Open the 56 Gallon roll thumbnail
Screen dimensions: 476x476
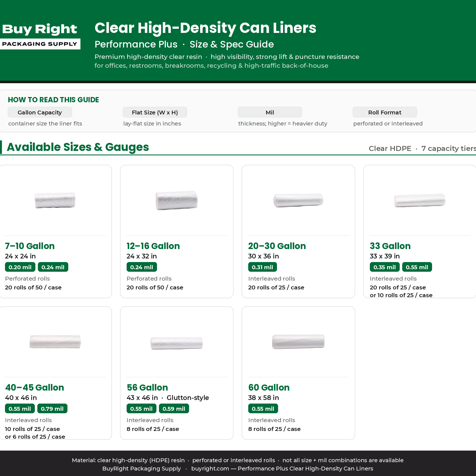click(177, 343)
